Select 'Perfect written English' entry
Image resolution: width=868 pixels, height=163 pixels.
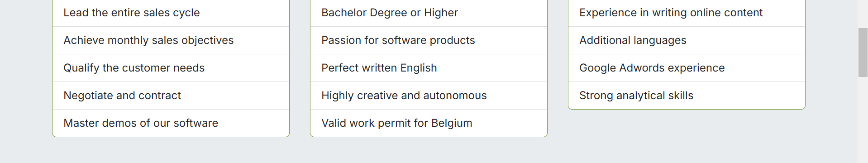click(429, 68)
